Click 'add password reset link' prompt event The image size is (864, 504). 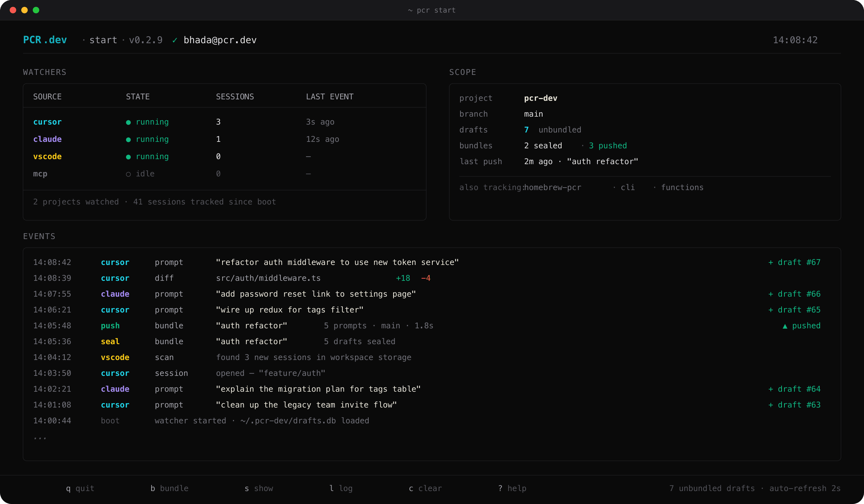pyautogui.click(x=316, y=294)
